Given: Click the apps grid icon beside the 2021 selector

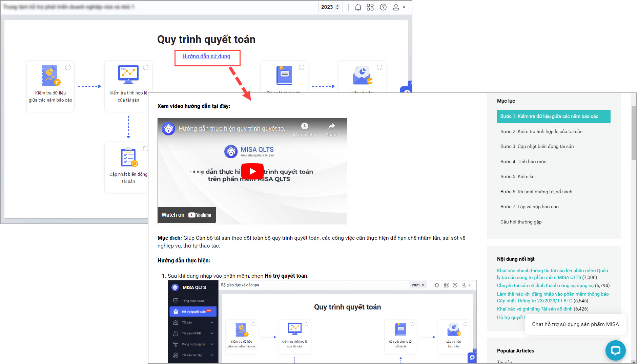Looking at the screenshot, I should click(446, 285).
